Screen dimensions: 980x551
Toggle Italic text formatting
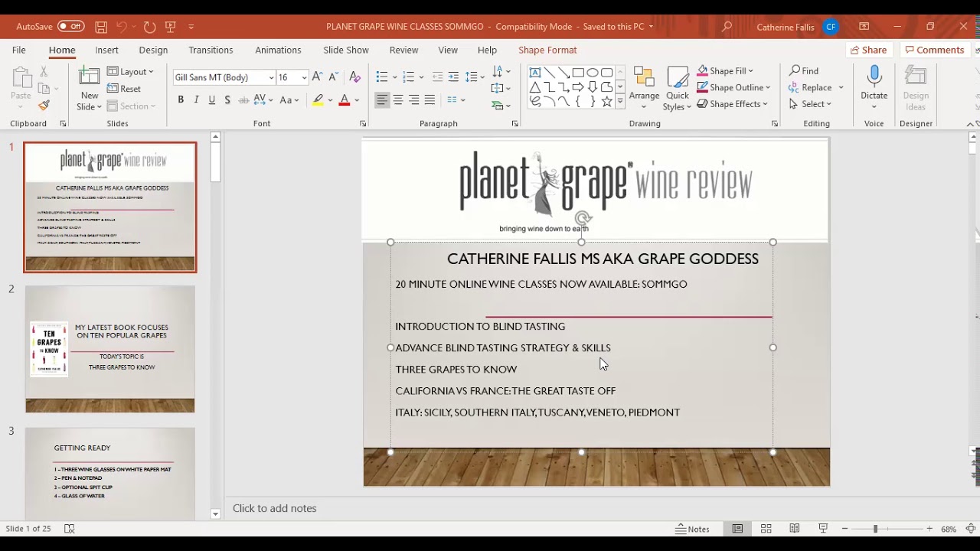(x=196, y=100)
